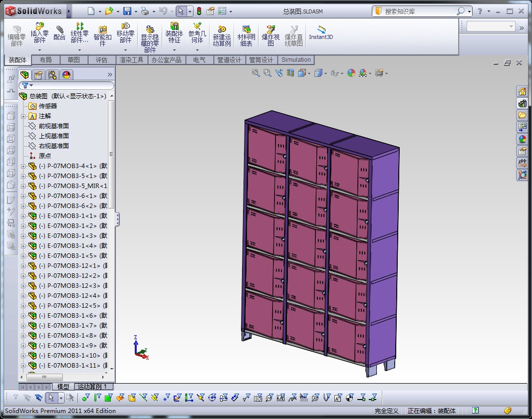Open the SolidWorks logo menu arrow
The height and width of the screenshot is (419, 532).
pos(68,11)
